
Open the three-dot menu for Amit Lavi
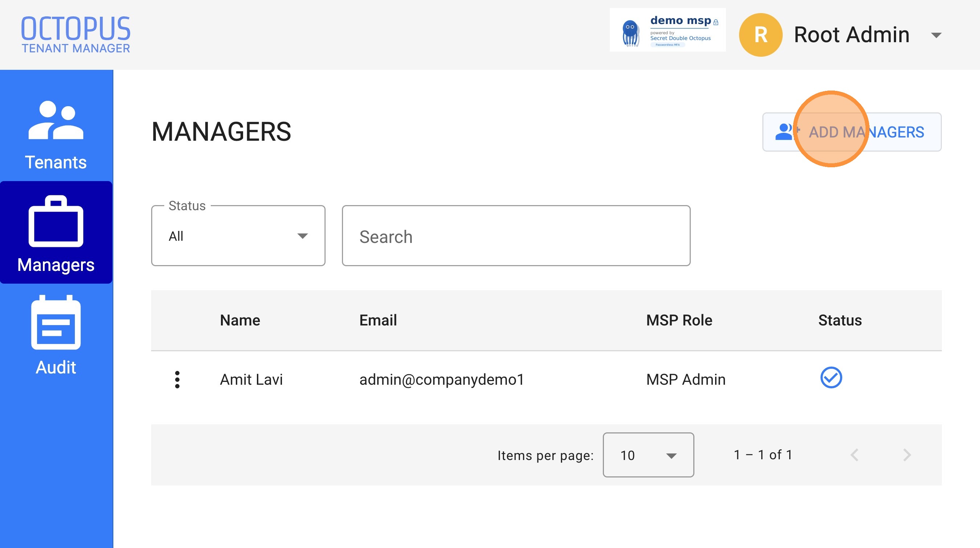pyautogui.click(x=177, y=380)
